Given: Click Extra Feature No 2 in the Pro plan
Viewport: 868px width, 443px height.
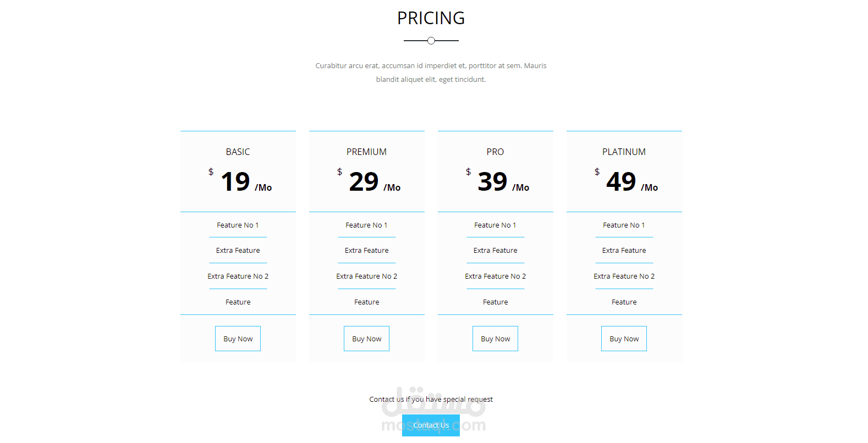Looking at the screenshot, I should (495, 276).
